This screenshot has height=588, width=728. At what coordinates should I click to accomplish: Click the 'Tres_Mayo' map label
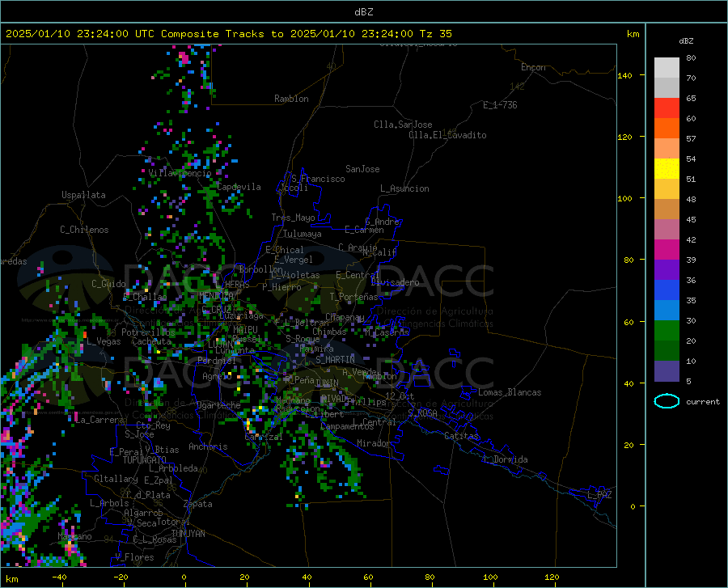pyautogui.click(x=293, y=218)
